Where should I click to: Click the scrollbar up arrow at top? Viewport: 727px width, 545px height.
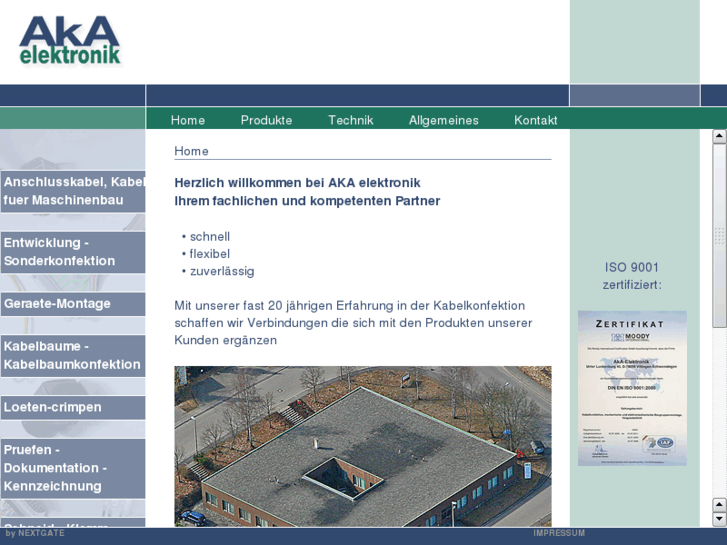point(719,136)
